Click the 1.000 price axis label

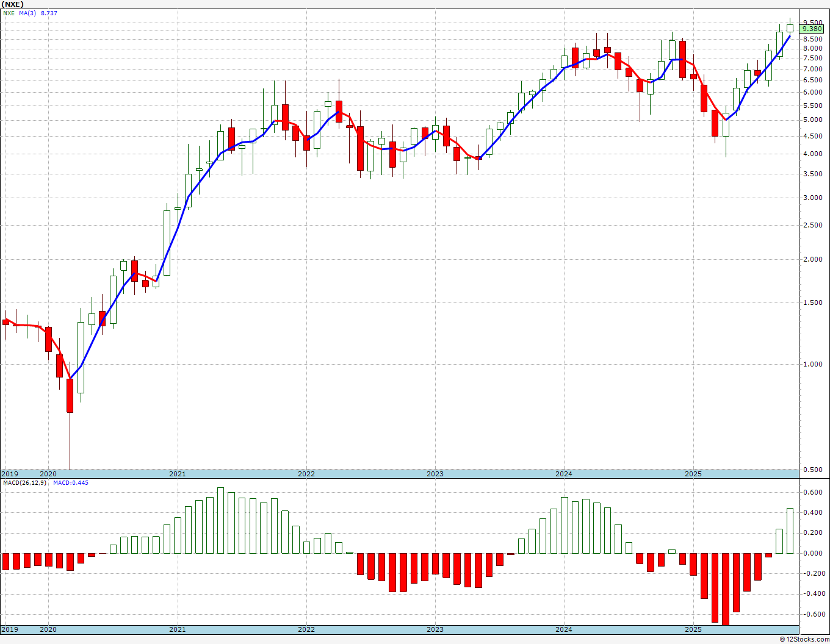point(812,365)
